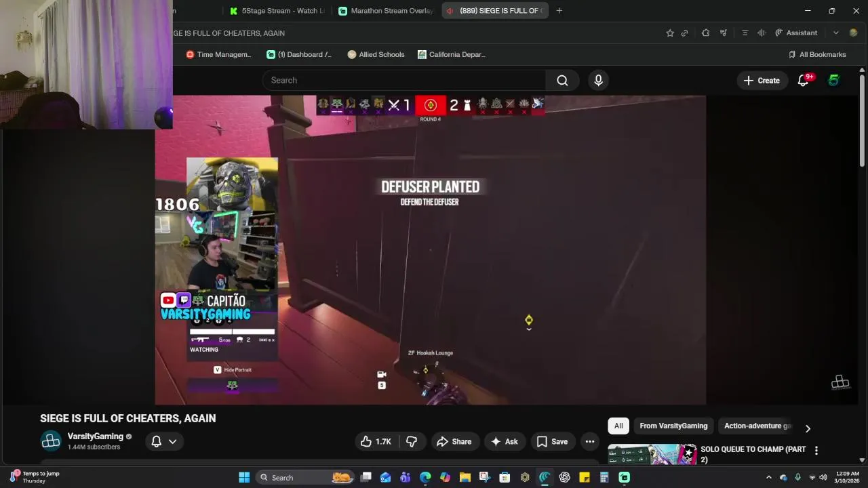This screenshot has width=868, height=488.
Task: Open the media playlist control icon
Action: 724,33
